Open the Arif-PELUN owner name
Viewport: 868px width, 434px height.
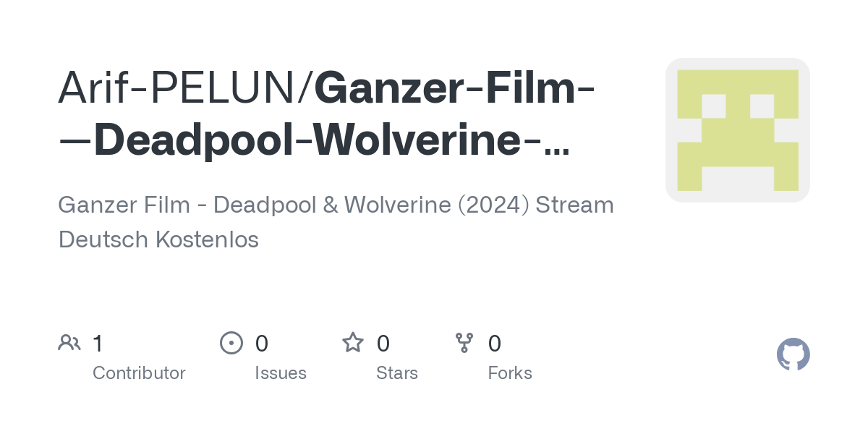(181, 88)
